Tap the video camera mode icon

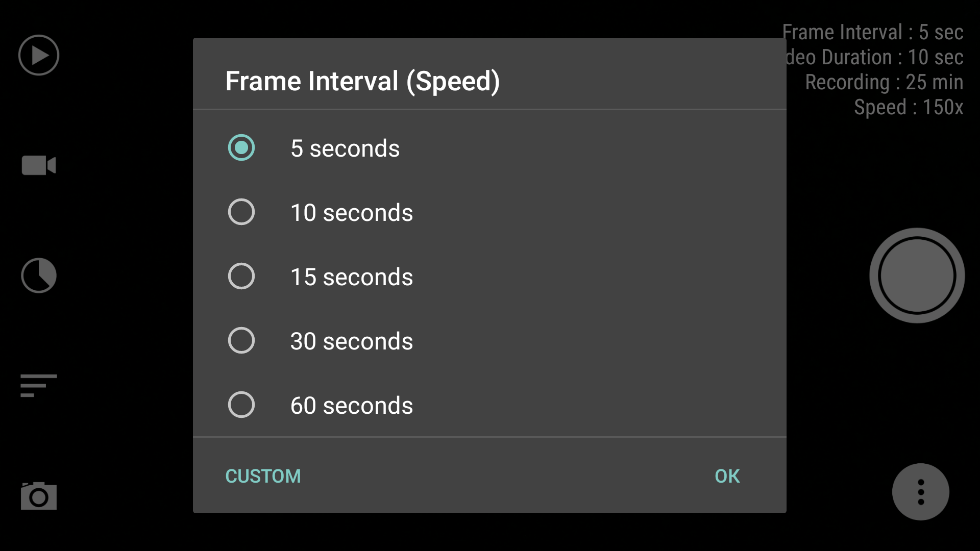click(39, 165)
